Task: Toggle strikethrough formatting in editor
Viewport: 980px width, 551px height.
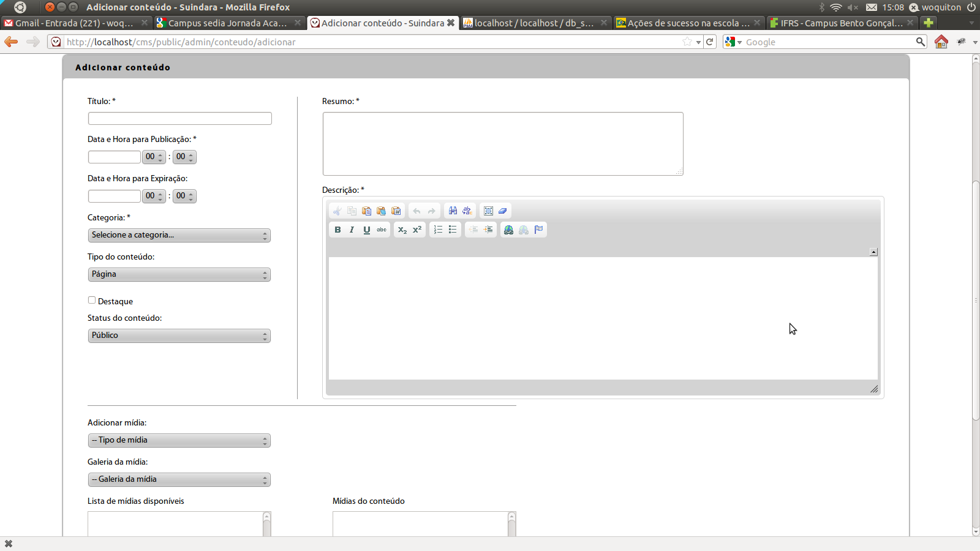Action: [382, 230]
